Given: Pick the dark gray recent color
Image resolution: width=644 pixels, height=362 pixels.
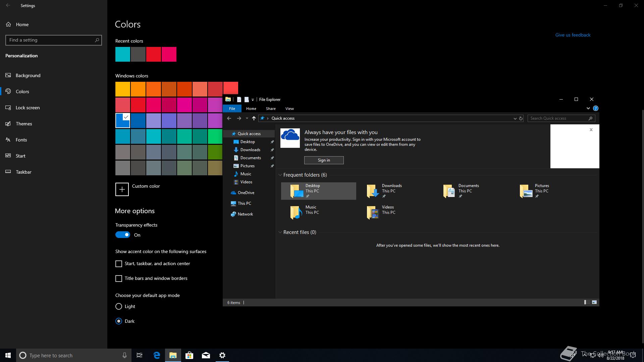Looking at the screenshot, I should click(138, 54).
